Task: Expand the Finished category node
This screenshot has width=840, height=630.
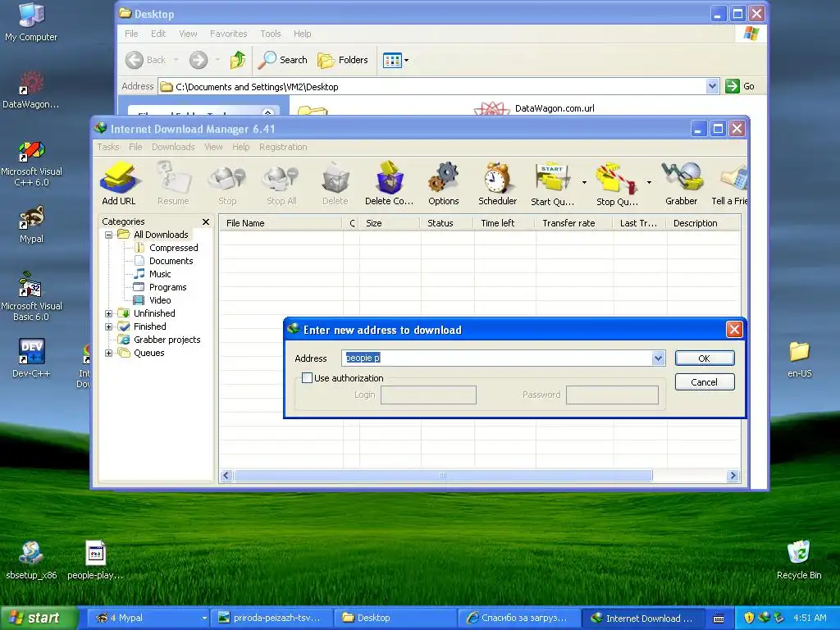Action: coord(109,326)
